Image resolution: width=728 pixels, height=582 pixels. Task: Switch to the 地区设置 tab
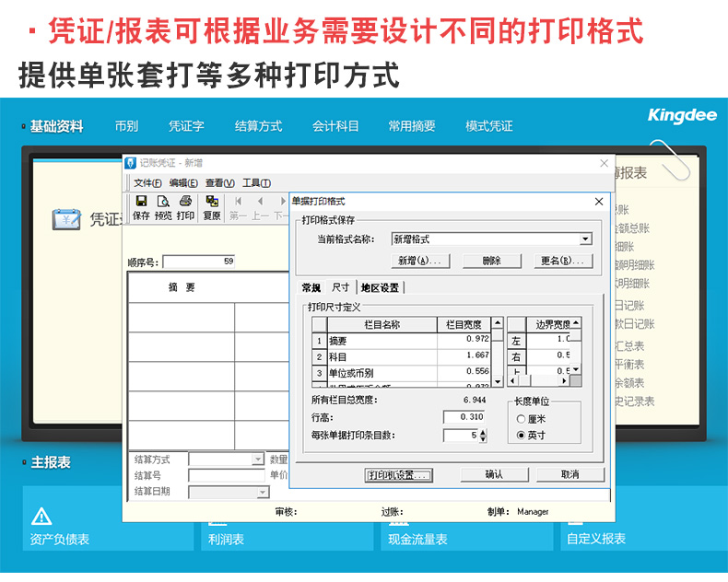380,287
